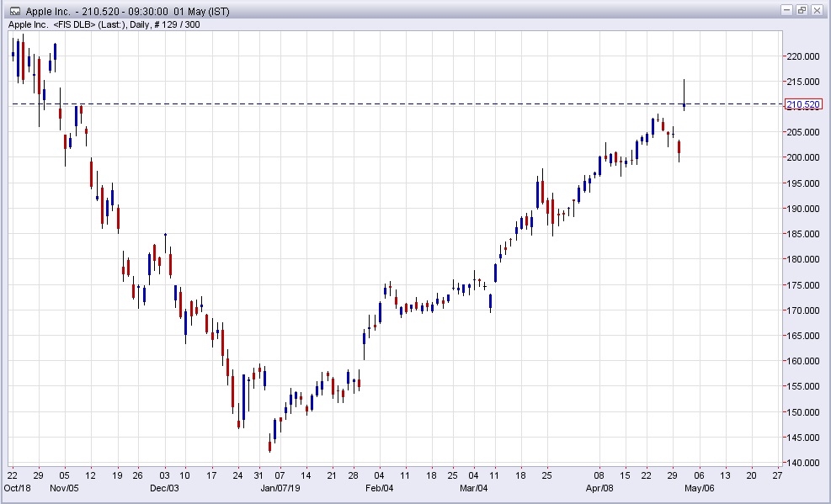Click the Jan/07/19 date axis label
This screenshot has height=504, width=831.
coord(282,488)
